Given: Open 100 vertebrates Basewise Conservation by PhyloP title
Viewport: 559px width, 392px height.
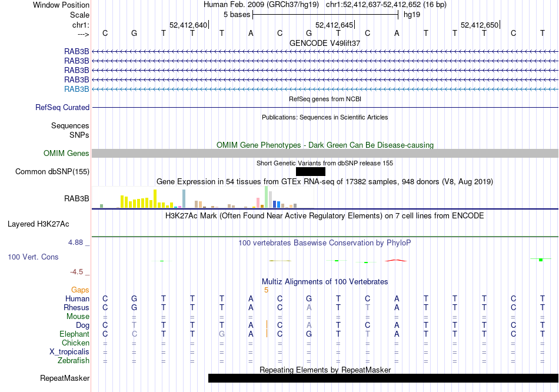Looking at the screenshot, I should (325, 243).
